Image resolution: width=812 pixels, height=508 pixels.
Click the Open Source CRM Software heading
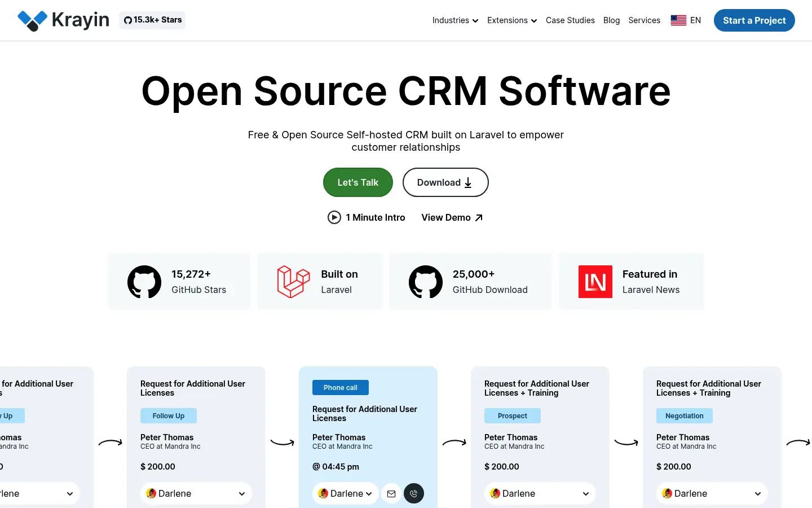point(406,91)
